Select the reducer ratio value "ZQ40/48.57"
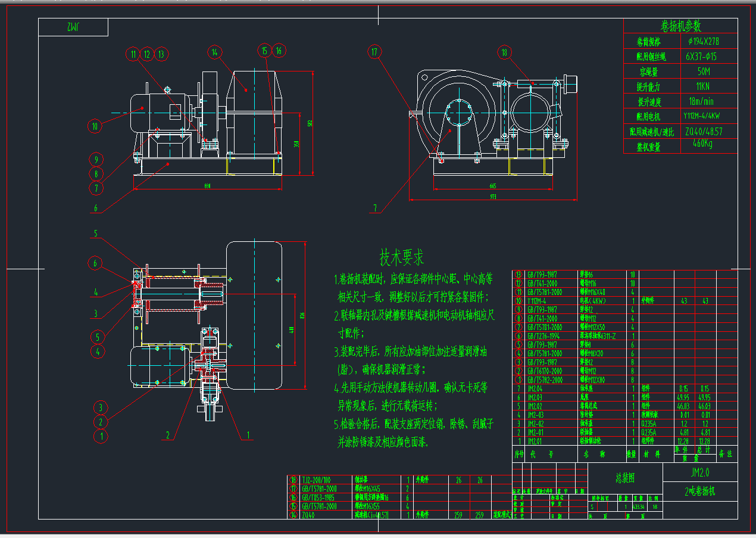This screenshot has width=756, height=538. click(x=705, y=132)
